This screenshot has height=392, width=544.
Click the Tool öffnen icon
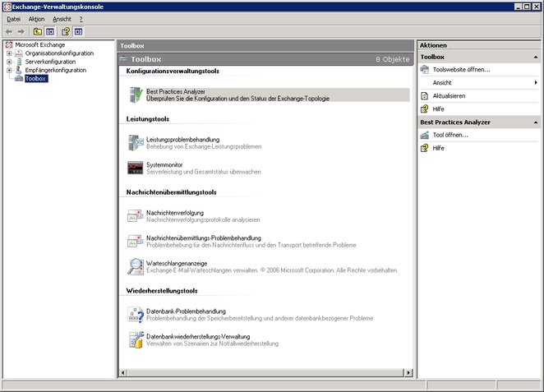425,136
